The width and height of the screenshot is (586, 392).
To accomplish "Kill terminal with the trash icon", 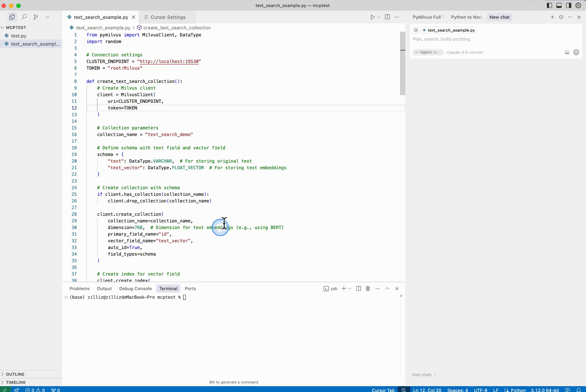I will tap(368, 288).
